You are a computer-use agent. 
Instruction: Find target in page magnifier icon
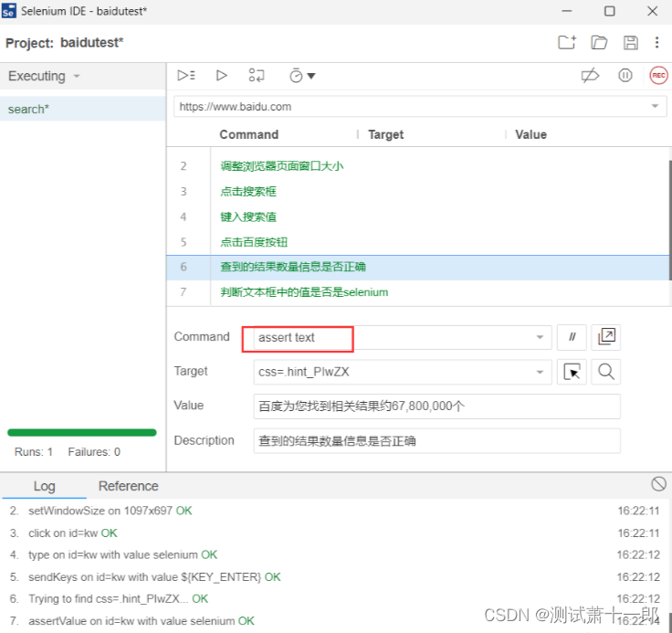(x=605, y=372)
